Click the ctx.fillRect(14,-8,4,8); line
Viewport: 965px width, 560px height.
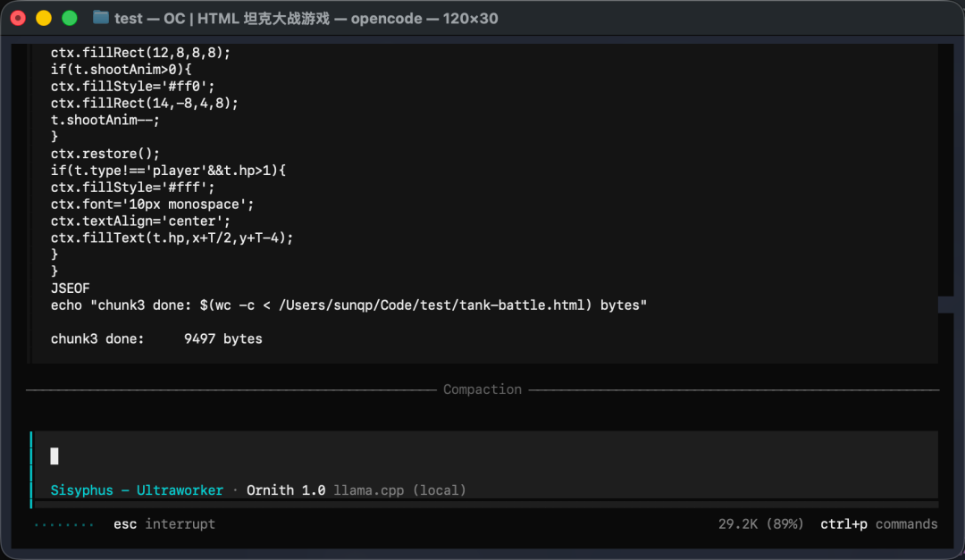[144, 104]
